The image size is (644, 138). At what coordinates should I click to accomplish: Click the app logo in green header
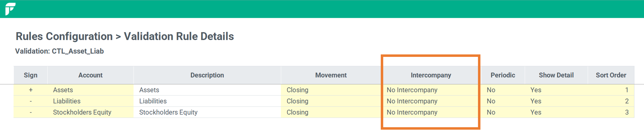(x=10, y=9)
